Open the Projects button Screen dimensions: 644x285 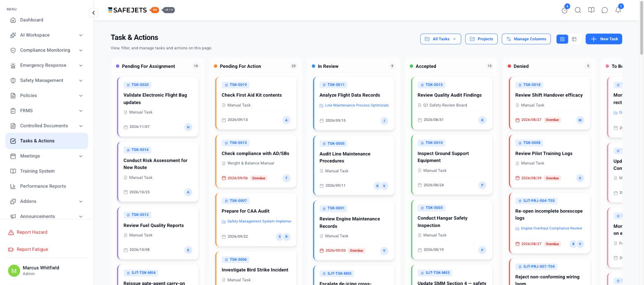point(481,39)
